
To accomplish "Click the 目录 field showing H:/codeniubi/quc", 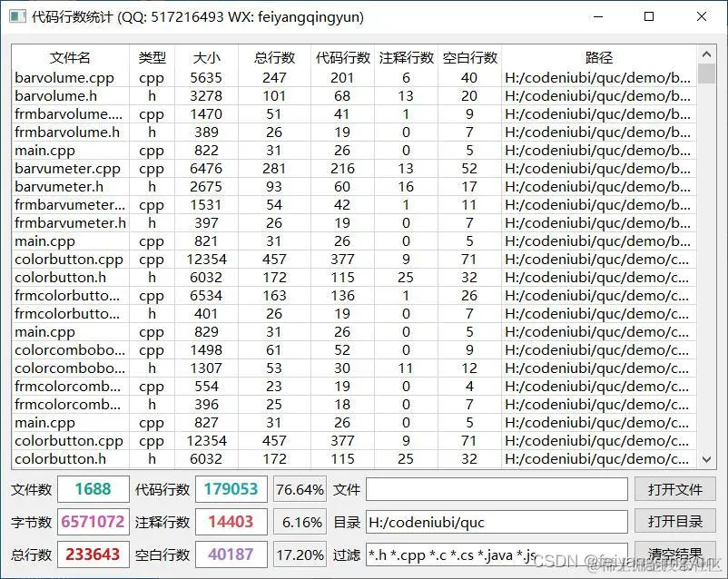I will pyautogui.click(x=497, y=522).
